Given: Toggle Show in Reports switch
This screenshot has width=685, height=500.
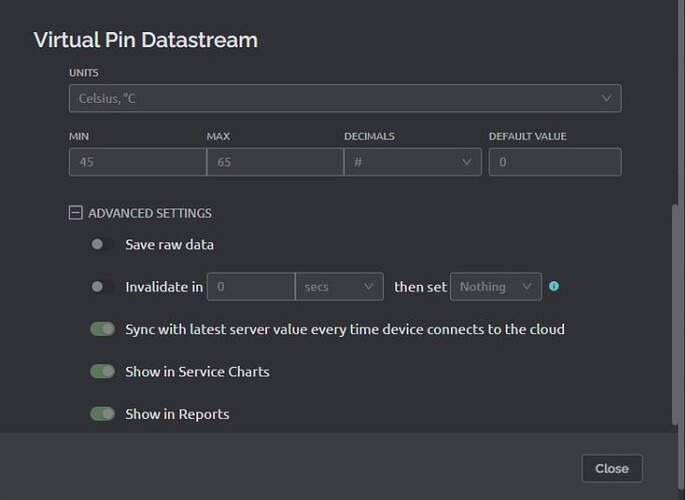Looking at the screenshot, I should [x=102, y=414].
